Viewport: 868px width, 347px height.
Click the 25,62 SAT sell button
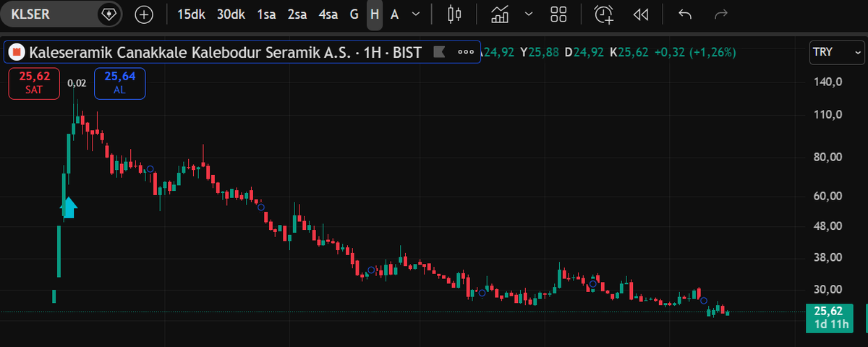[x=34, y=82]
